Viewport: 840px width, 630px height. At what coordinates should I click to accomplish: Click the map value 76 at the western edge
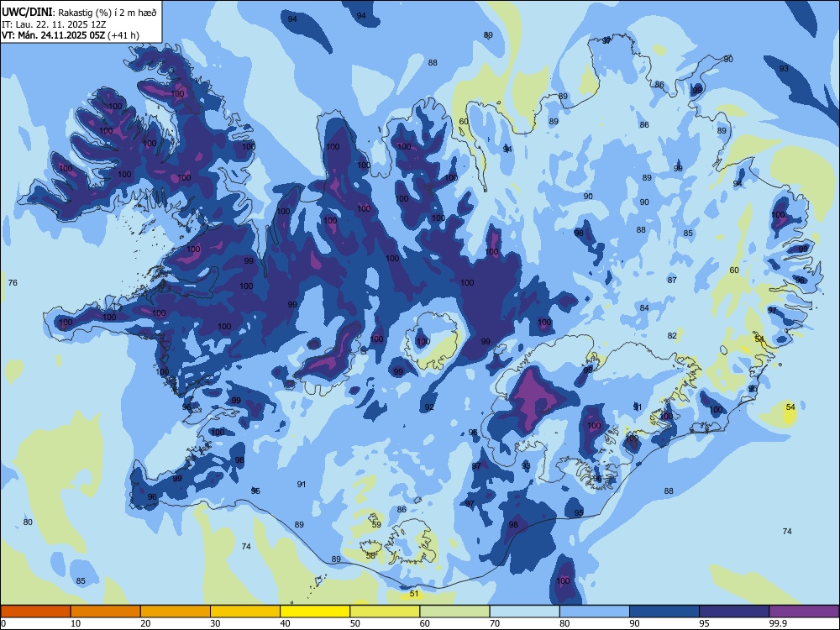click(x=13, y=282)
